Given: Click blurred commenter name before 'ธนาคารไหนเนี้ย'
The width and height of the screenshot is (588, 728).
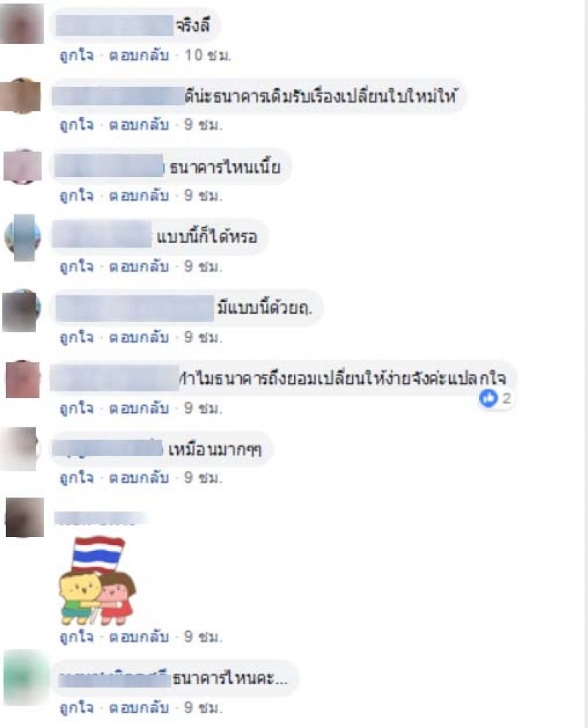Looking at the screenshot, I should click(109, 166).
